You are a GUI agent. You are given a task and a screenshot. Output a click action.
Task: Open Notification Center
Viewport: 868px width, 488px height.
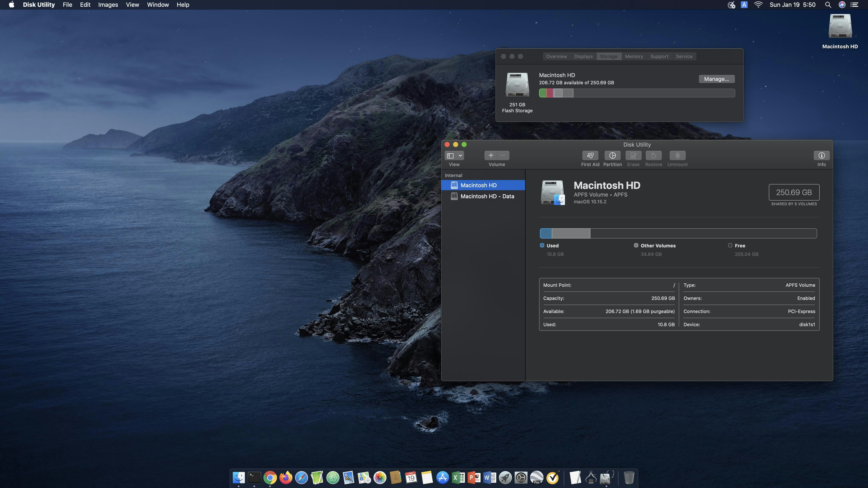tap(854, 5)
